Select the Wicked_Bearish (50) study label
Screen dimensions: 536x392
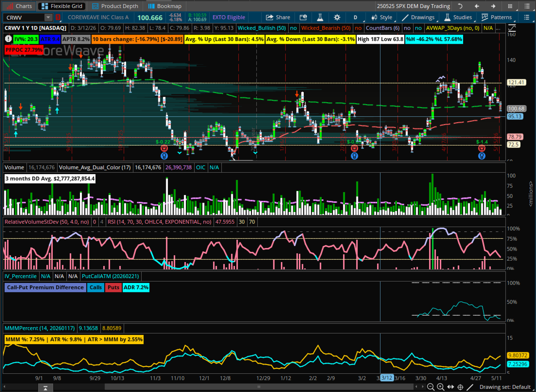(326, 28)
